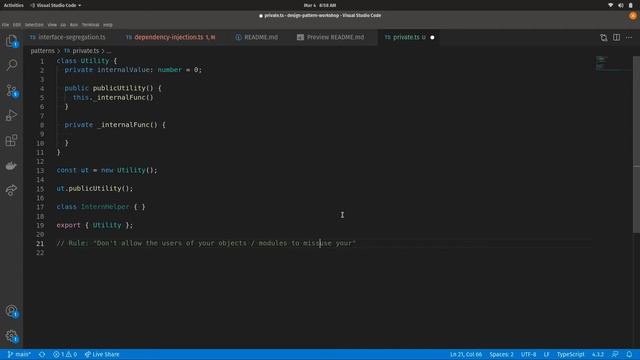The width and height of the screenshot is (640, 360).
Task: Select language mode TypeScript
Action: pos(571,354)
